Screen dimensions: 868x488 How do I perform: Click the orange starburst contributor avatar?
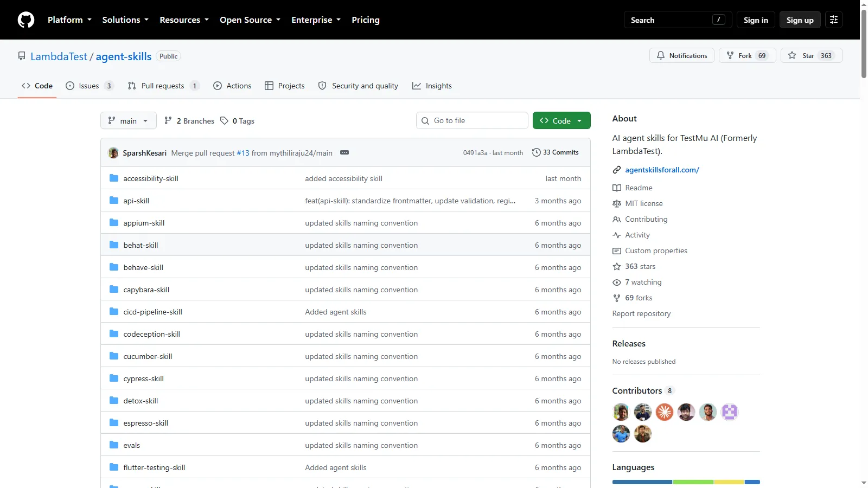click(665, 412)
